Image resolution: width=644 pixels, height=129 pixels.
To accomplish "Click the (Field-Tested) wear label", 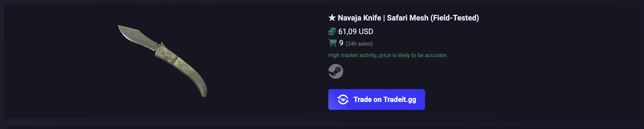I will pos(455,18).
